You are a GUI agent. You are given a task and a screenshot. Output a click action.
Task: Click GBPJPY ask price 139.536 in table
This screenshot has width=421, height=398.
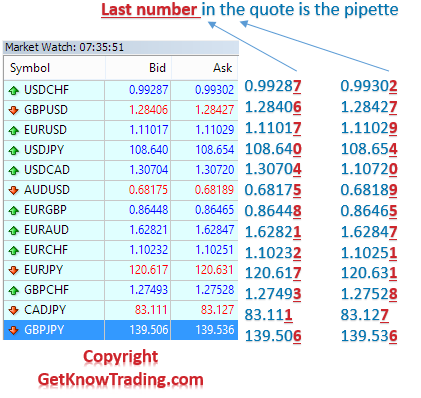coord(214,330)
